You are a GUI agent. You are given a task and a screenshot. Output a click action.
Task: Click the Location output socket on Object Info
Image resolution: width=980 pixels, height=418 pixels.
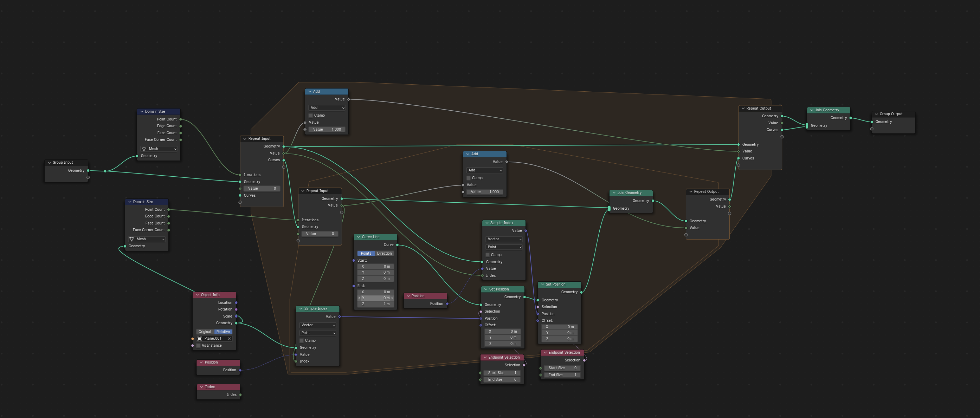pyautogui.click(x=236, y=303)
